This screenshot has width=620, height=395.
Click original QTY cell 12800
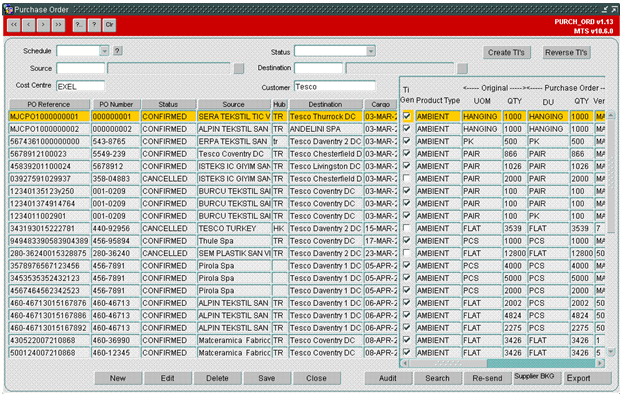point(515,253)
